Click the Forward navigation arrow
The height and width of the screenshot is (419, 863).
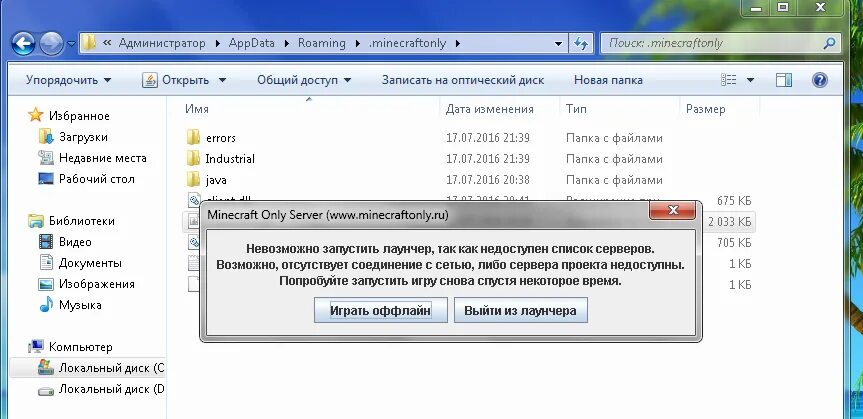point(51,43)
